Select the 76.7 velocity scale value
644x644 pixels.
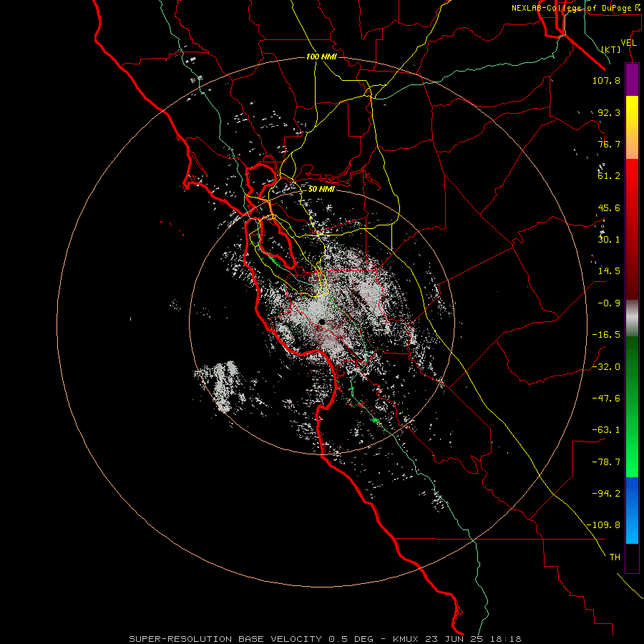609,144
